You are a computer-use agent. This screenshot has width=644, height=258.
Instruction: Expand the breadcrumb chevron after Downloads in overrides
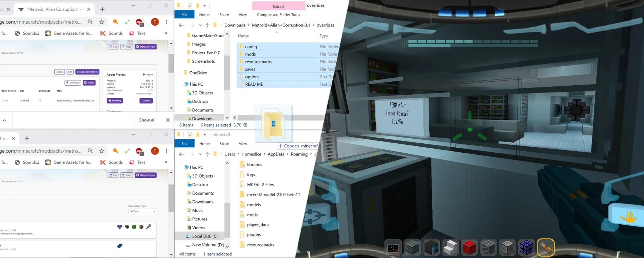(249, 25)
